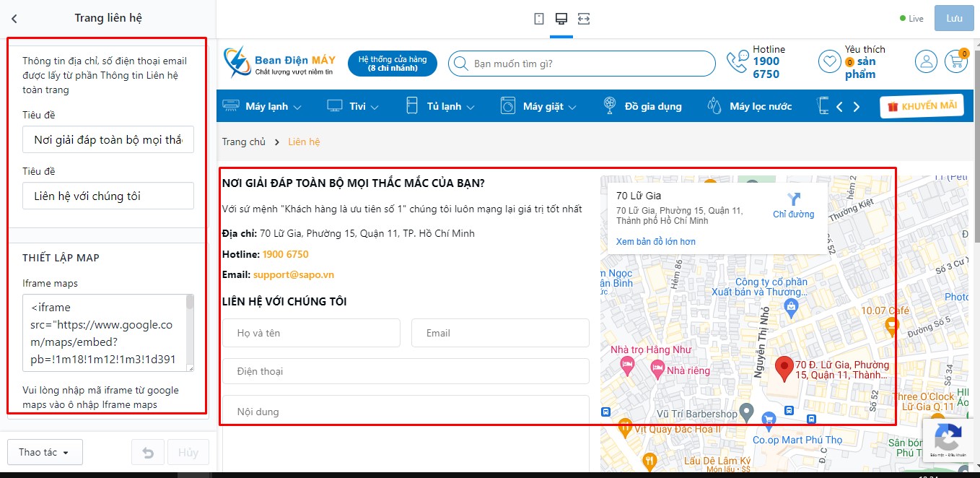Click the Họ và tên field
The image size is (980, 478).
point(311,333)
